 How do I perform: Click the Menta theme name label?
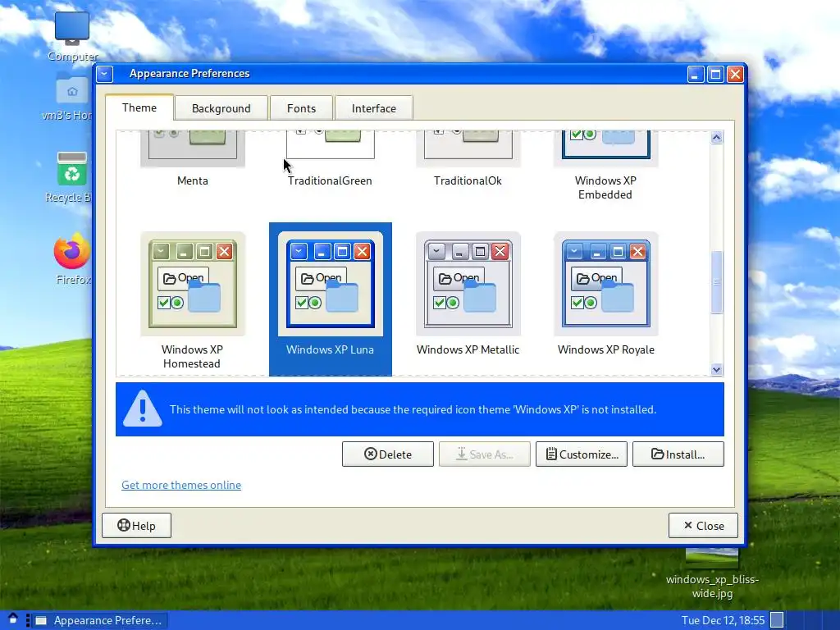point(192,180)
